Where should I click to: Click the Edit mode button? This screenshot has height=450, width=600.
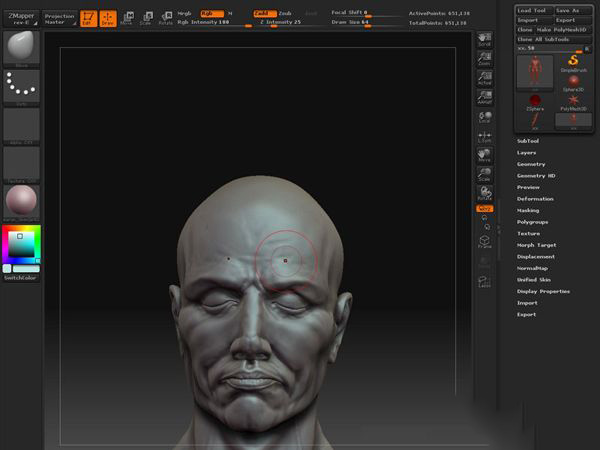click(88, 18)
